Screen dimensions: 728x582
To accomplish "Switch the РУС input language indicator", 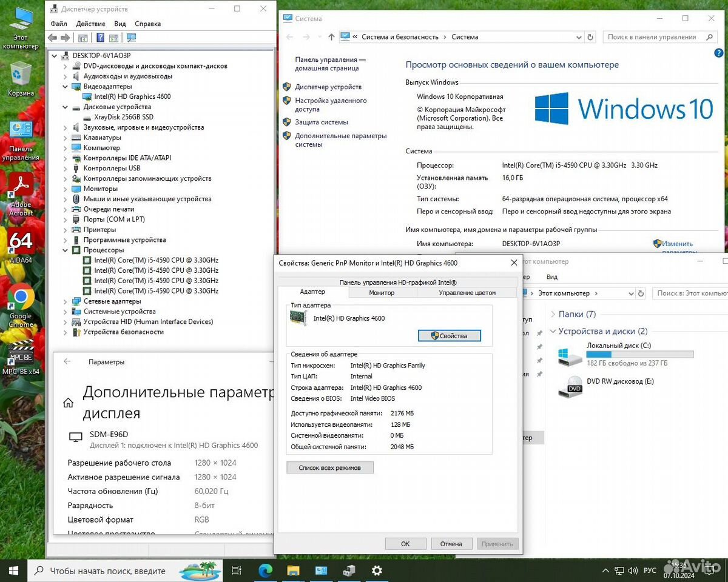I will click(650, 571).
